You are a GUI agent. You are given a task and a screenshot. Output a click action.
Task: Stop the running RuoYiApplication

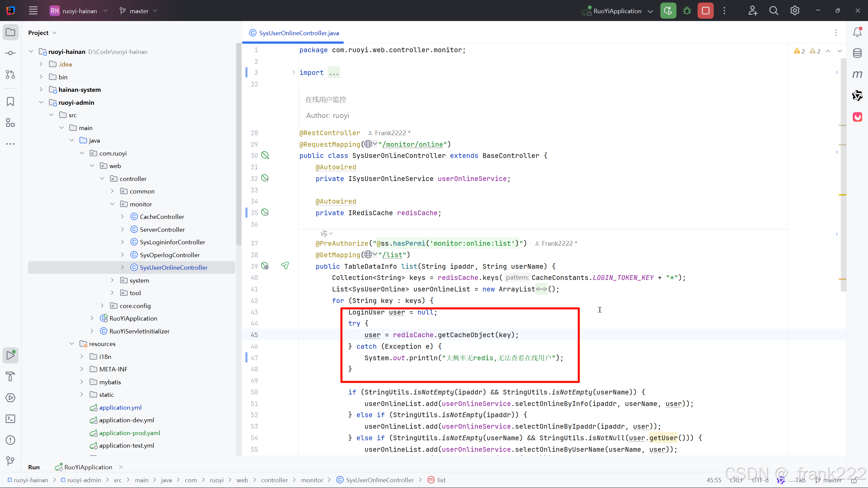coord(706,11)
